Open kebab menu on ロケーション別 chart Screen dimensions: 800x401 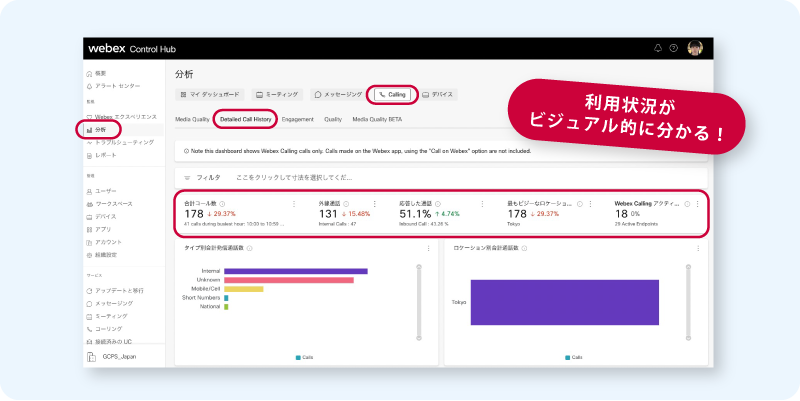698,248
